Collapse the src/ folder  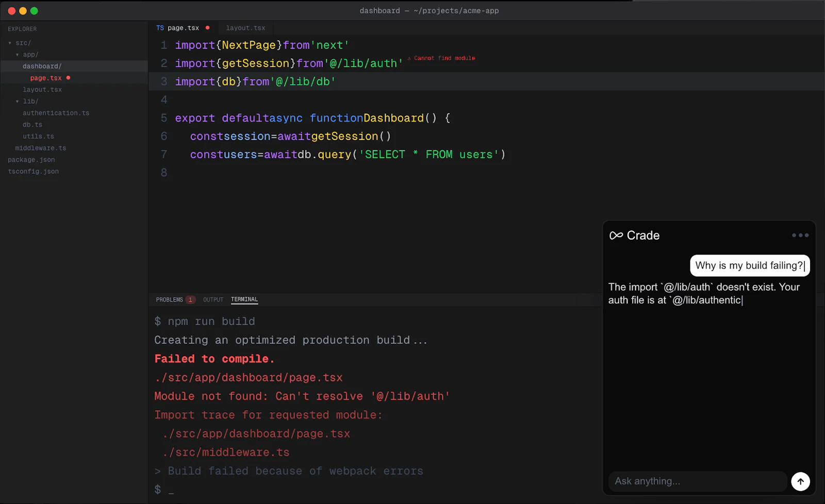click(x=10, y=43)
